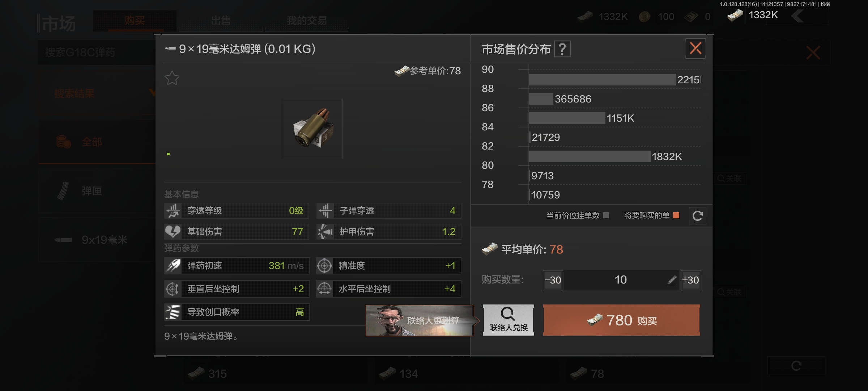Select the 9x19毫米 ammo category
The height and width of the screenshot is (391, 868).
[x=97, y=240]
